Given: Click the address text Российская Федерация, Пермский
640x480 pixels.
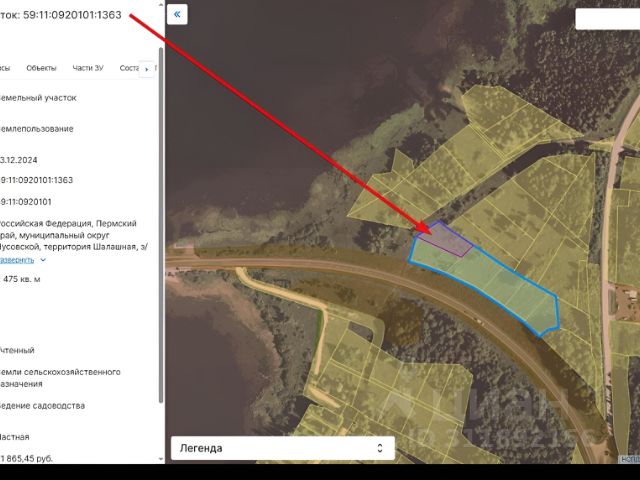Looking at the screenshot, I should click(68, 224).
